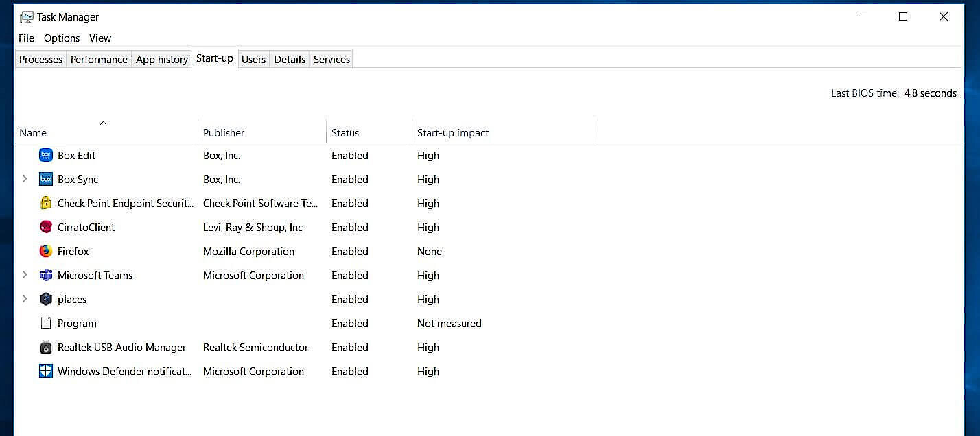Open the View menu
Viewport: 980px width, 436px height.
(x=100, y=38)
